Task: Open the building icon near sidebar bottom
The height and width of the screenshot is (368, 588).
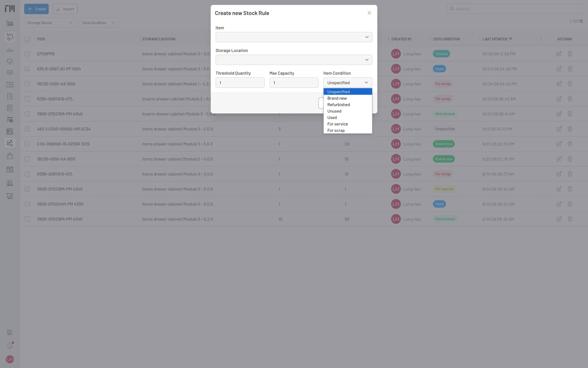Action: click(10, 332)
